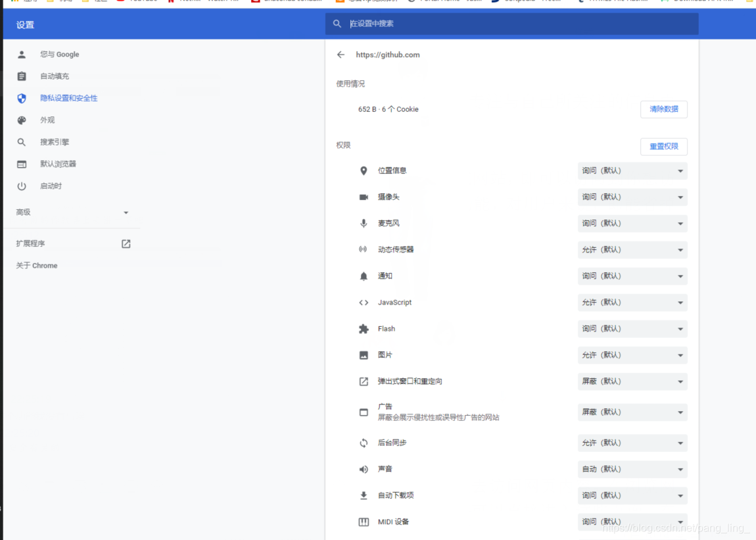The image size is (756, 540).
Task: Open the MIDI 设备 permission dropdown
Action: (x=632, y=522)
